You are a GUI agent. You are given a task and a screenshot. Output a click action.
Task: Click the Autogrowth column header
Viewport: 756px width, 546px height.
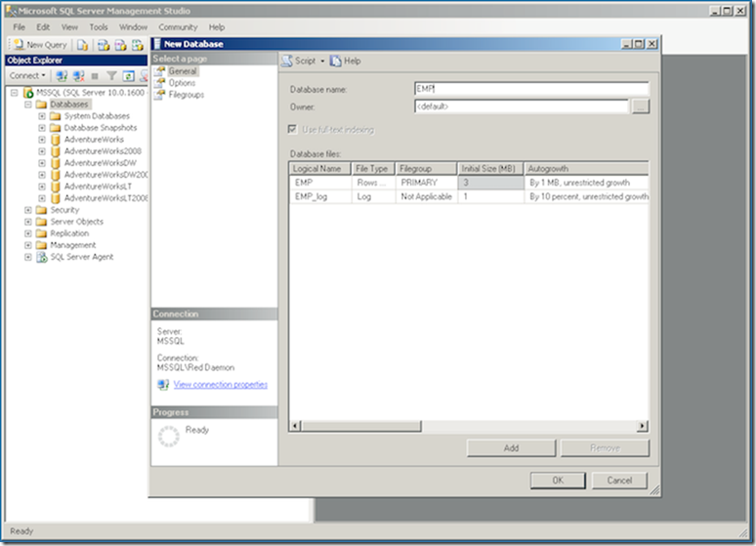pyautogui.click(x=586, y=169)
